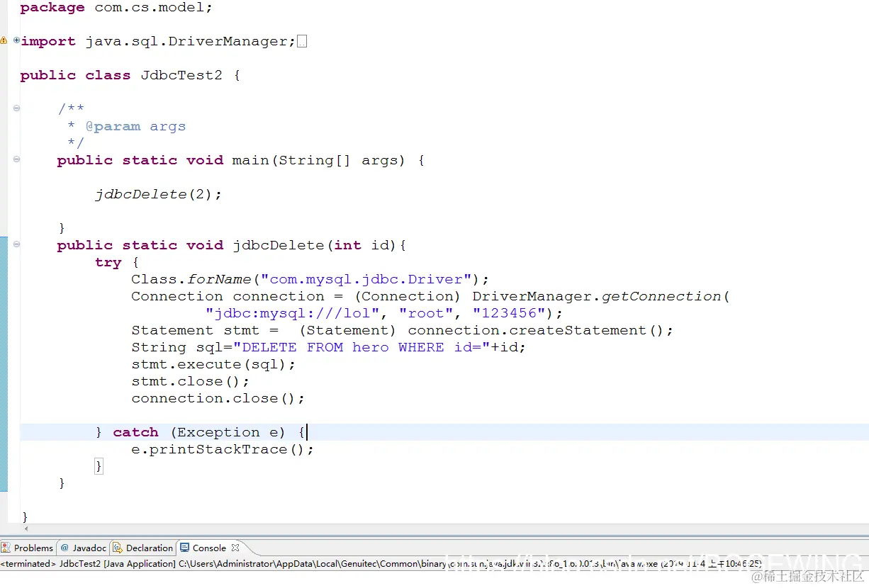Click "jdbcDelete(int id){" in the method signature
This screenshot has height=588, width=869.
319,245
